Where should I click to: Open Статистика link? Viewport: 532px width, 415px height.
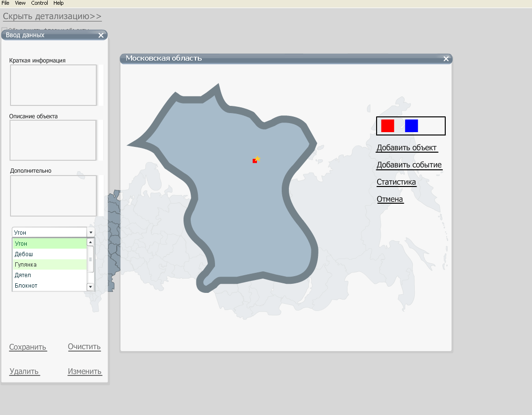tap(396, 182)
